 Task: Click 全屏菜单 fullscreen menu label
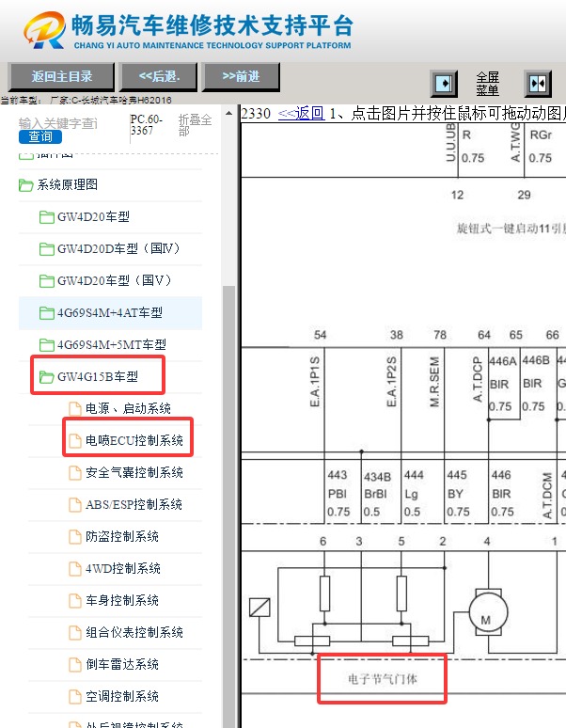click(x=488, y=84)
